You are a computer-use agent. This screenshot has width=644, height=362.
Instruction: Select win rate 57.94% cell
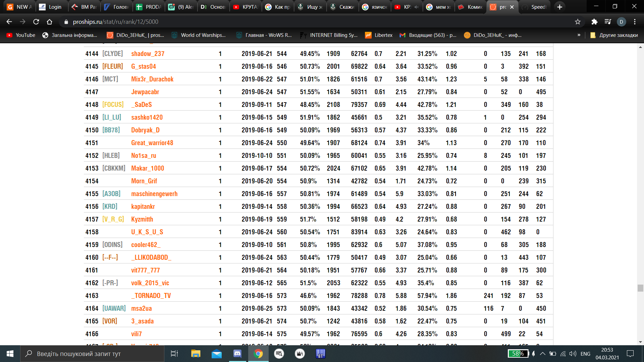427,296
